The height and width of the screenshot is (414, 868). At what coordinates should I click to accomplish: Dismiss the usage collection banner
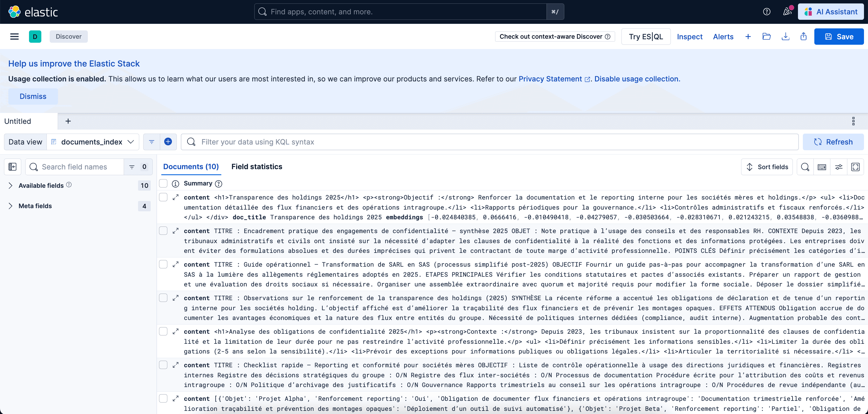coord(33,96)
